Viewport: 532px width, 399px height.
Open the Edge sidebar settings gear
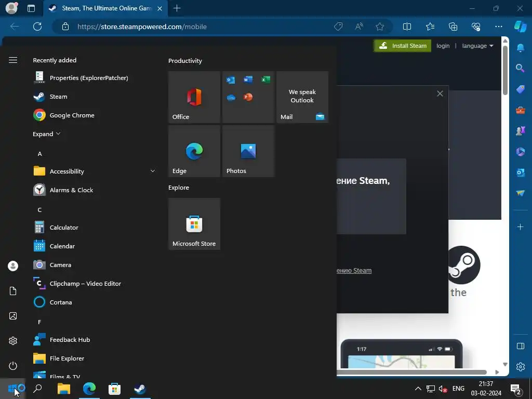click(x=520, y=367)
